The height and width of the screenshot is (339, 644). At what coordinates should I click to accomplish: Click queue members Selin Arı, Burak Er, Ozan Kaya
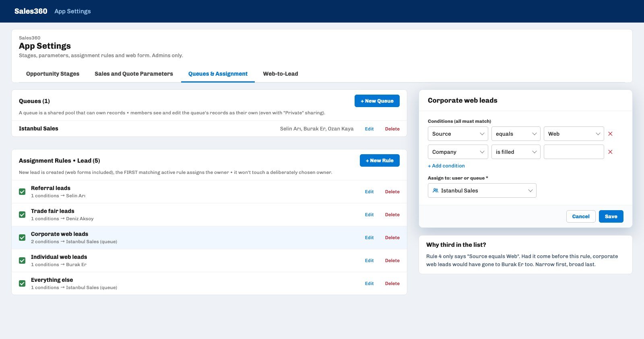click(x=317, y=129)
